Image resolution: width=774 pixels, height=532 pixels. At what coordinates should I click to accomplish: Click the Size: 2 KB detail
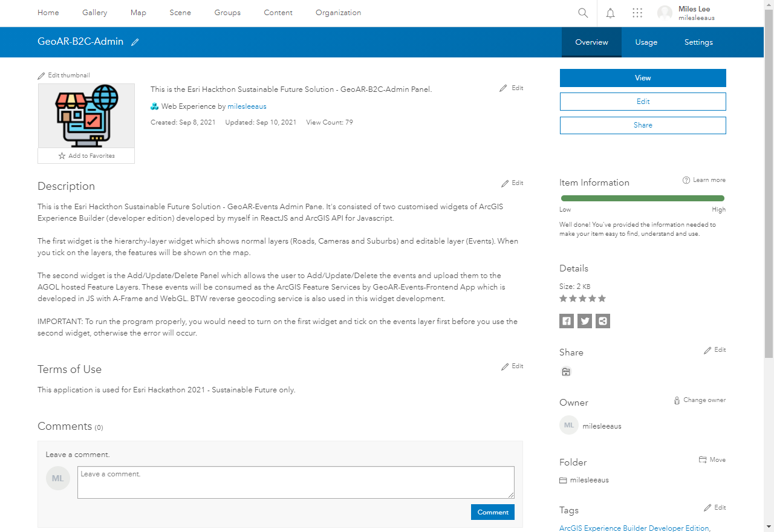point(574,287)
